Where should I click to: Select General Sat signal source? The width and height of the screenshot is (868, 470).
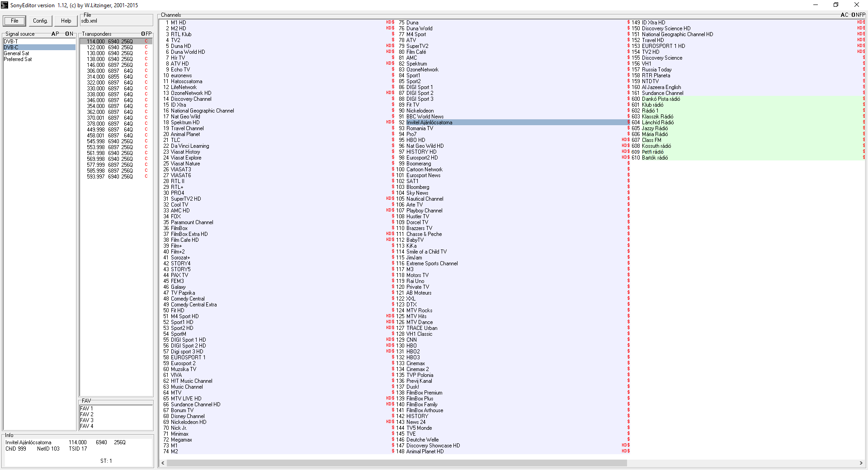point(39,53)
